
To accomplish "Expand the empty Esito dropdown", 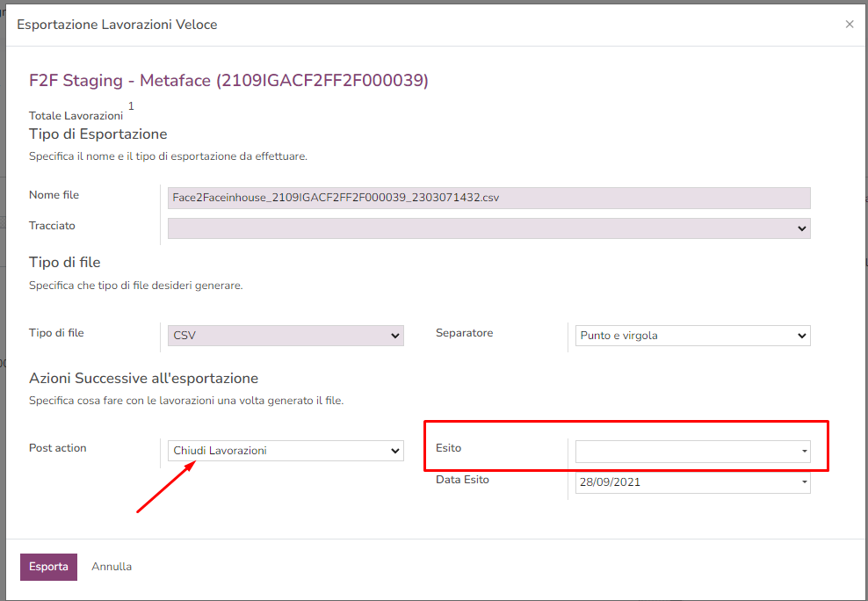I will 692,451.
